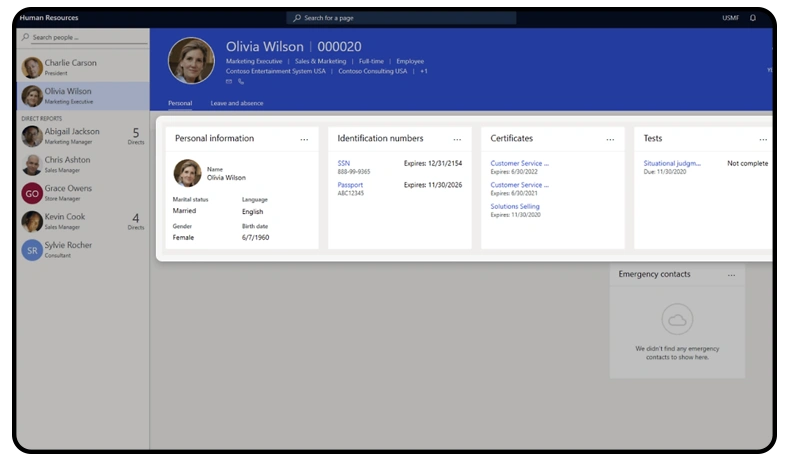
Task: Open Identification numbers card options menu
Action: click(457, 139)
